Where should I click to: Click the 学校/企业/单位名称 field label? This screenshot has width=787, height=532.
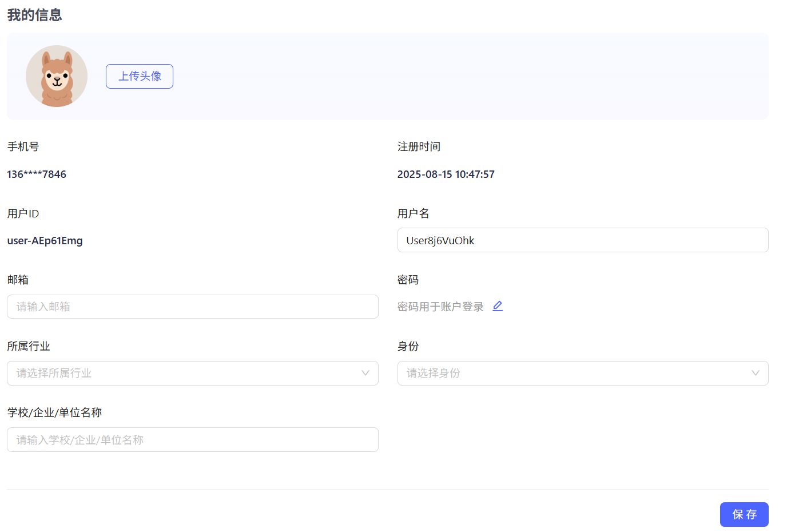coord(54,412)
